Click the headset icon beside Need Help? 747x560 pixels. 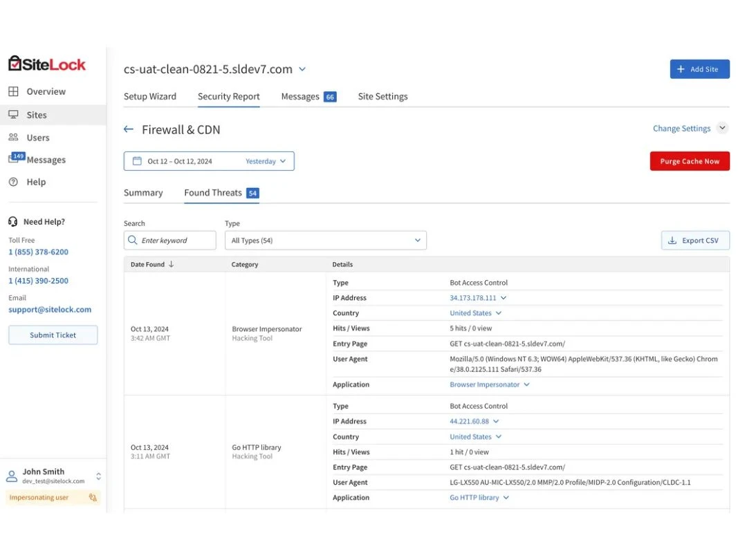(13, 221)
